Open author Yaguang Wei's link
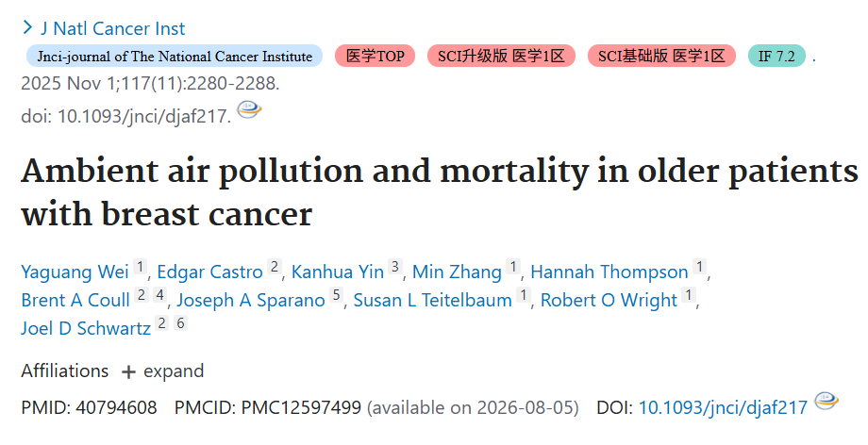 [75, 272]
